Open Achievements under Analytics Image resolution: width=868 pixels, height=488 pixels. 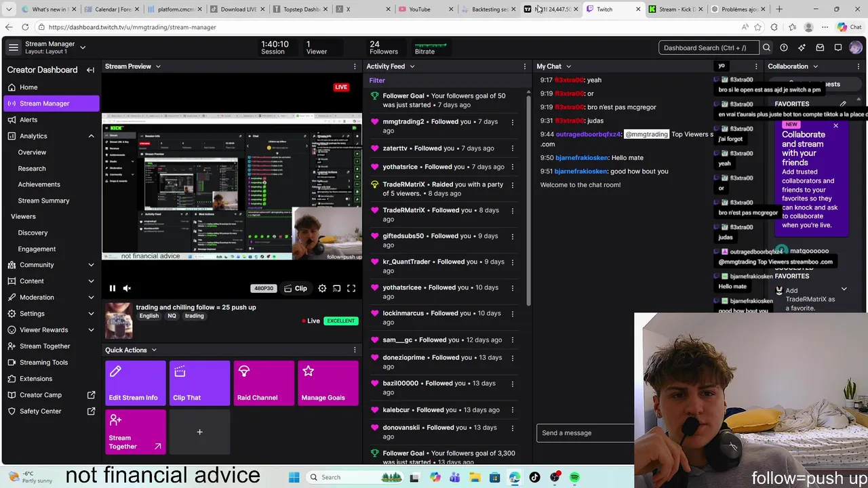point(39,184)
